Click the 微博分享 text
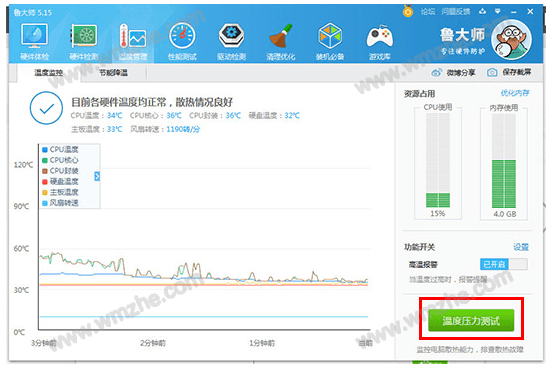 point(460,73)
